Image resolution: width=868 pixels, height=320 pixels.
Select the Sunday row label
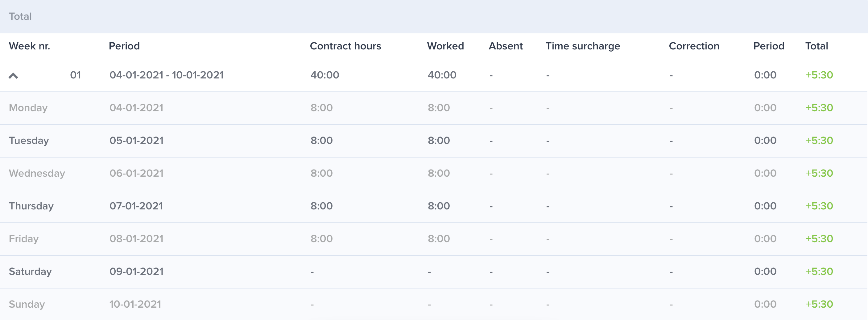(x=27, y=304)
